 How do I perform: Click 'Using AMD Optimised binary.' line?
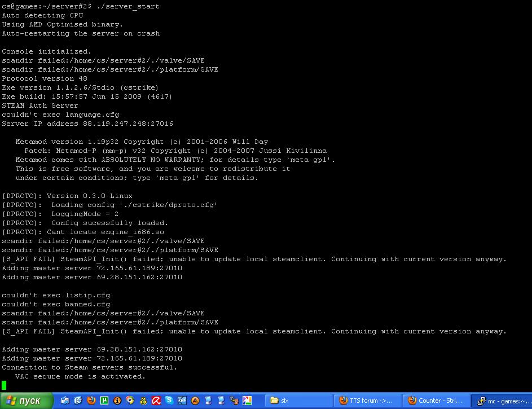(63, 24)
